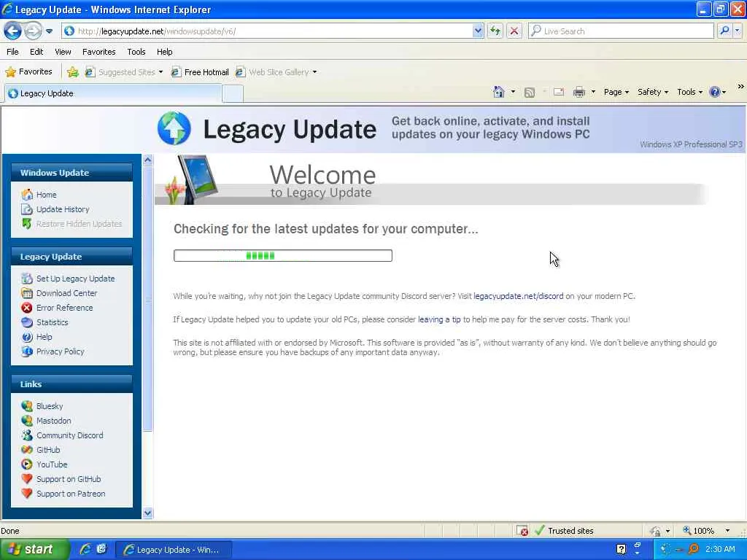The height and width of the screenshot is (560, 747).
Task: Open Update History in sidebar
Action: [x=63, y=209]
